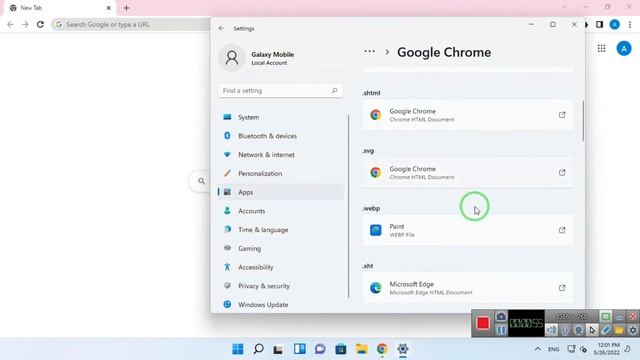This screenshot has width=640, height=360.
Task: Click the green capture-area icon in recorder
Action: (x=606, y=316)
